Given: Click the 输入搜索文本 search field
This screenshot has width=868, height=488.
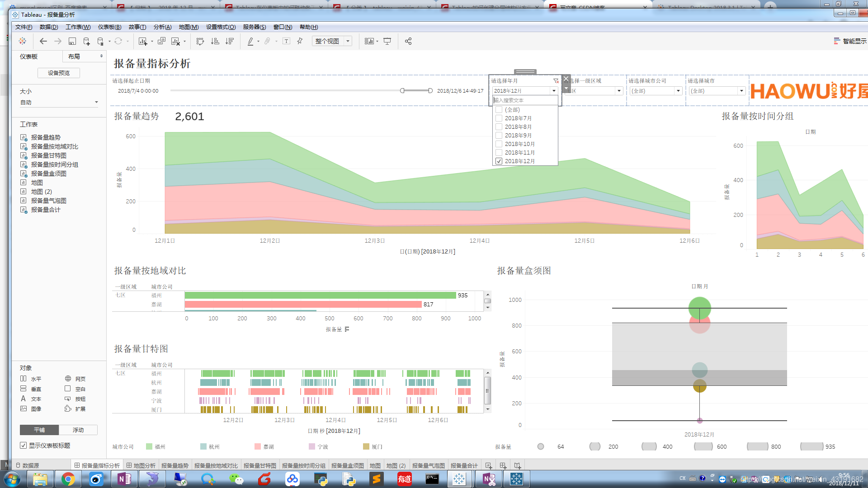Looking at the screenshot, I should pos(525,100).
